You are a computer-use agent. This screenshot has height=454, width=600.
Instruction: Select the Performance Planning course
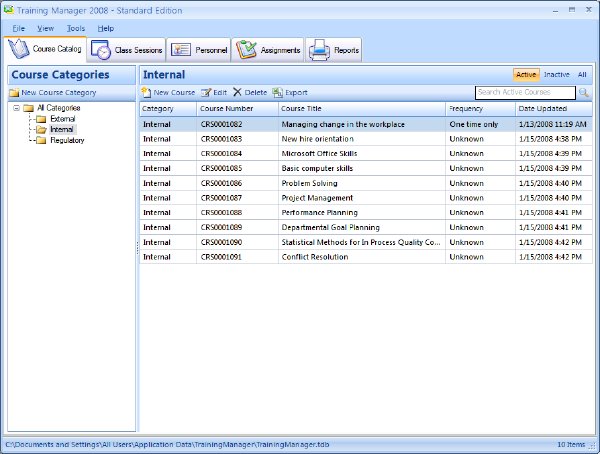[366, 212]
